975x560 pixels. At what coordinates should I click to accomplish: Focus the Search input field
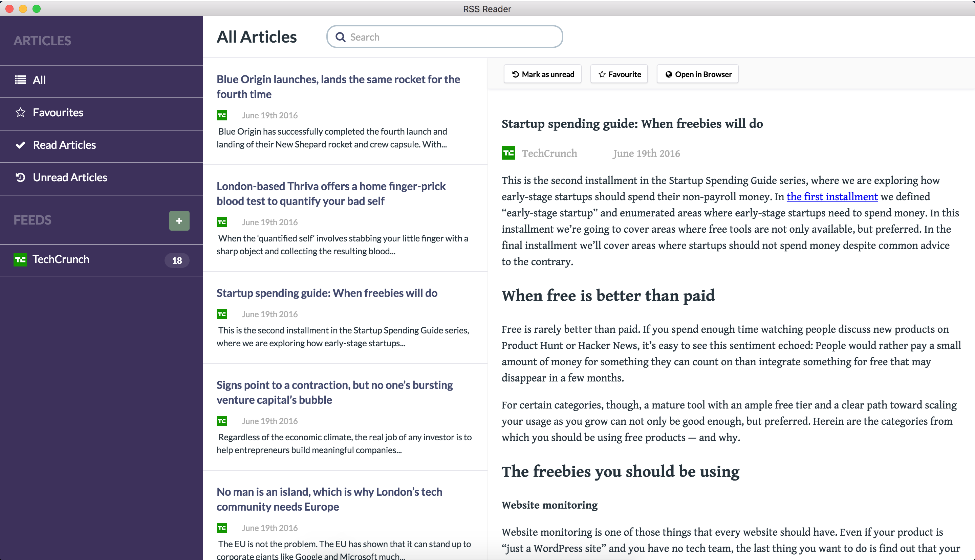(x=450, y=37)
